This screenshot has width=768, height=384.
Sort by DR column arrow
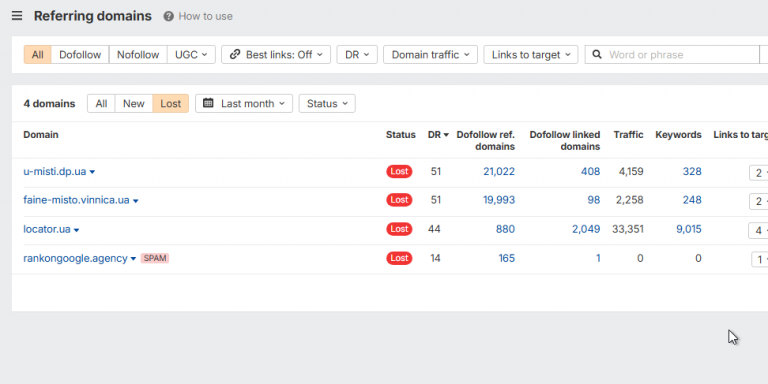coord(446,135)
